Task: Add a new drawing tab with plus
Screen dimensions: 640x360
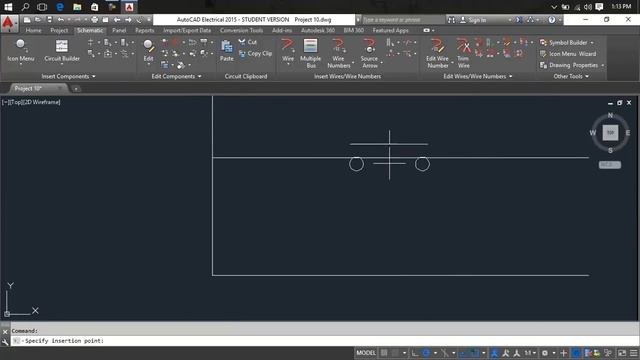Action: [x=76, y=89]
